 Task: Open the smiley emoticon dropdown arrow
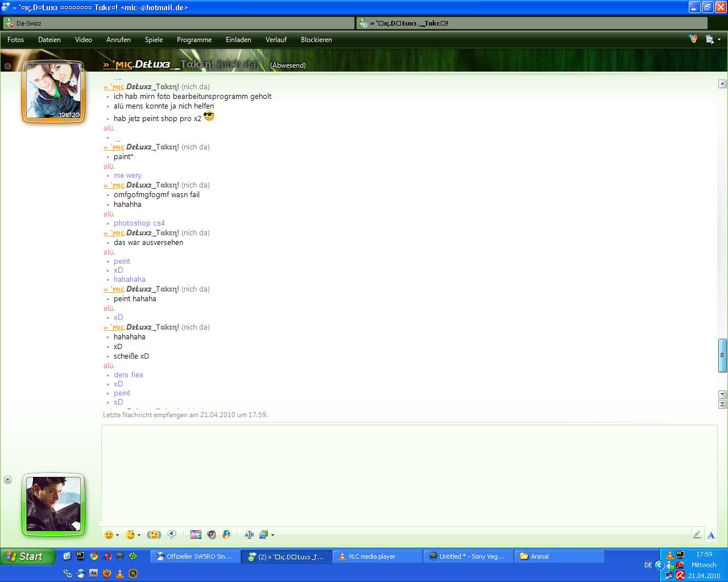click(117, 535)
